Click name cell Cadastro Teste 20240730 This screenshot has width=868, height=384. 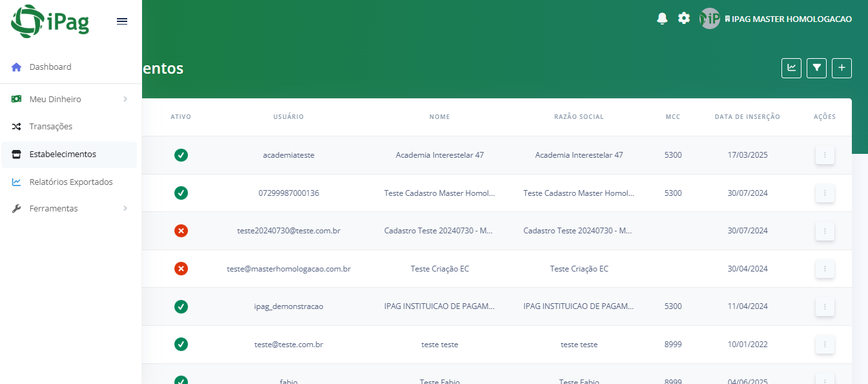(440, 231)
